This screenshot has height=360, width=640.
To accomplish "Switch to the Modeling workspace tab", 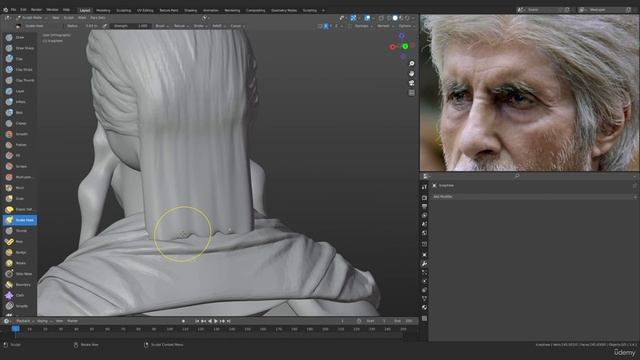I will tap(103, 10).
